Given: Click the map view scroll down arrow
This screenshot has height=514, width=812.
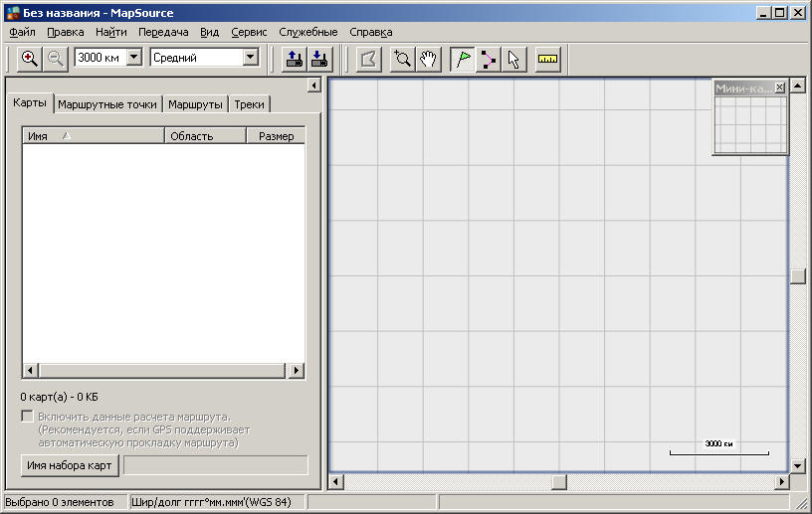Looking at the screenshot, I should 798,465.
